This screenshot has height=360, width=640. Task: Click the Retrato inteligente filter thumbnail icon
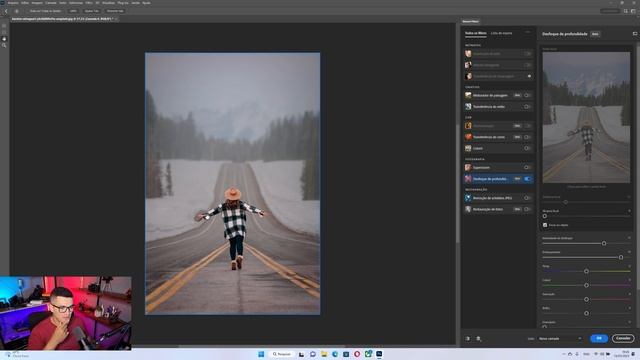[468, 65]
